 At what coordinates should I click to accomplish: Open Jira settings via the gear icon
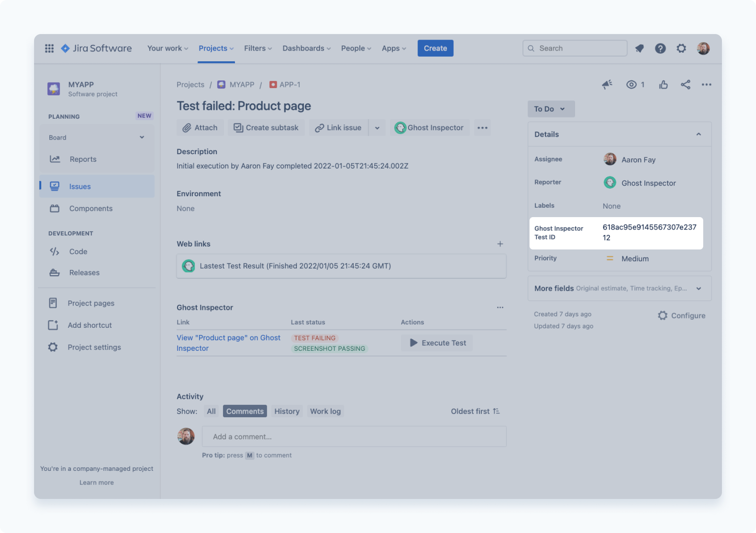(x=681, y=48)
